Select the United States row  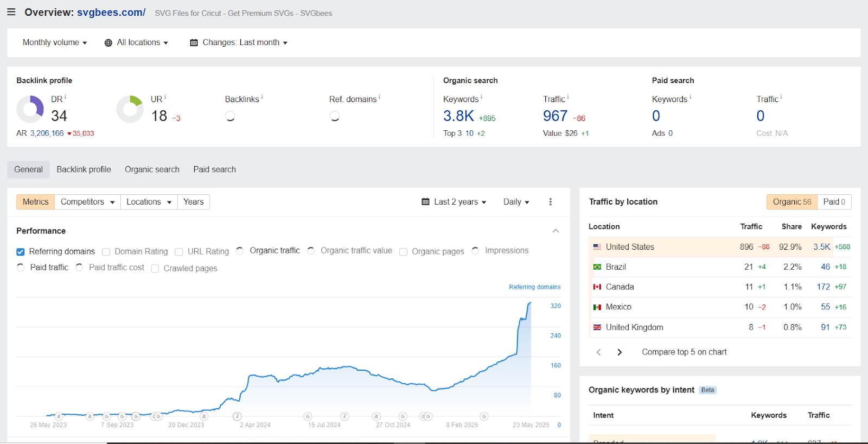coord(720,247)
